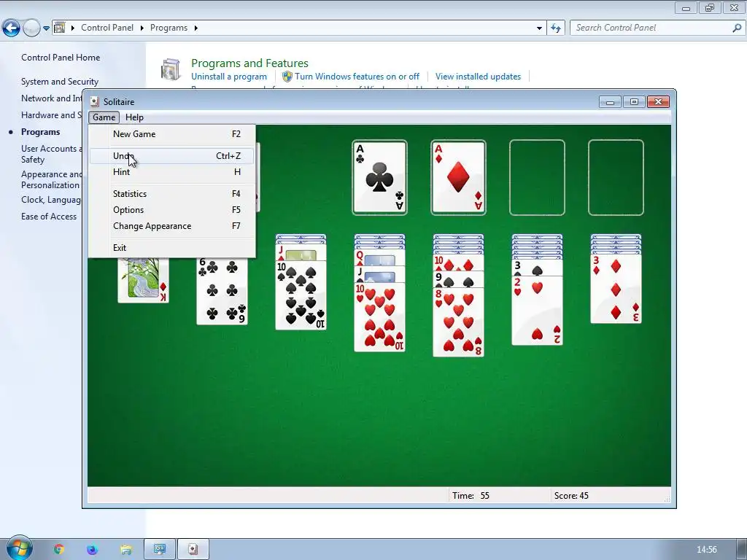Launch Chrome from the taskbar
The width and height of the screenshot is (747, 560).
tap(59, 550)
